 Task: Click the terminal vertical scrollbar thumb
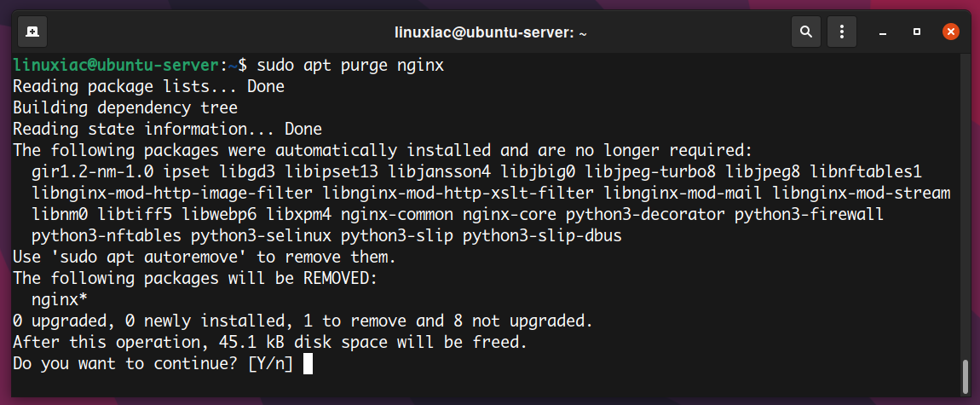click(x=966, y=377)
